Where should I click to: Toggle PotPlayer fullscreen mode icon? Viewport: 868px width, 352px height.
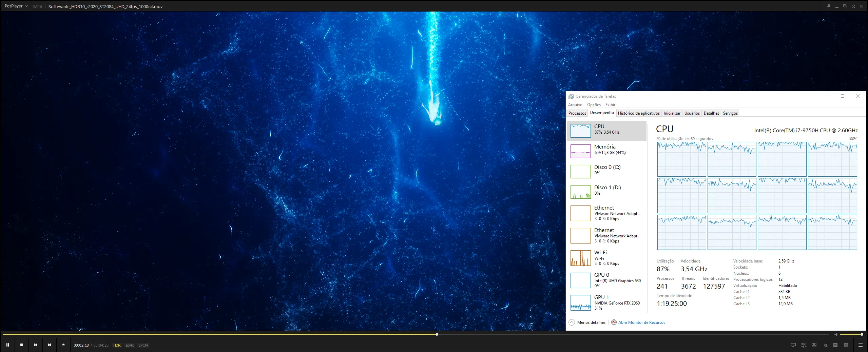click(853, 6)
